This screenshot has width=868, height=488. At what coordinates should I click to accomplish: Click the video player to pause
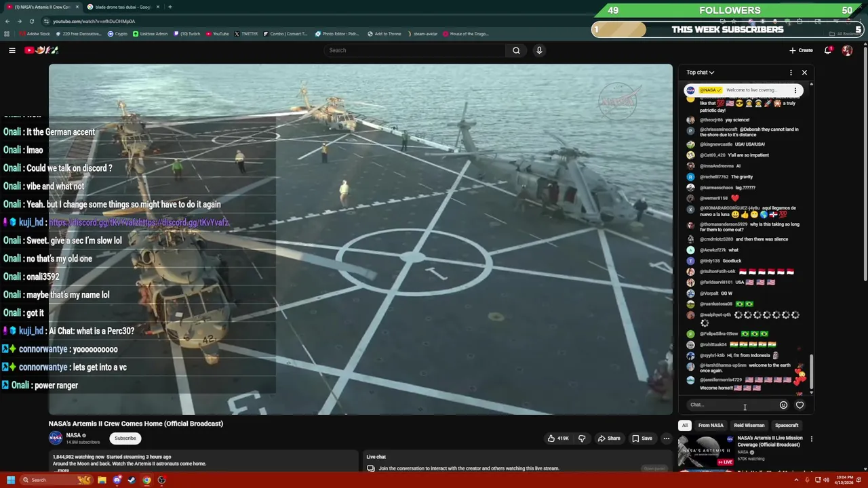(360, 239)
